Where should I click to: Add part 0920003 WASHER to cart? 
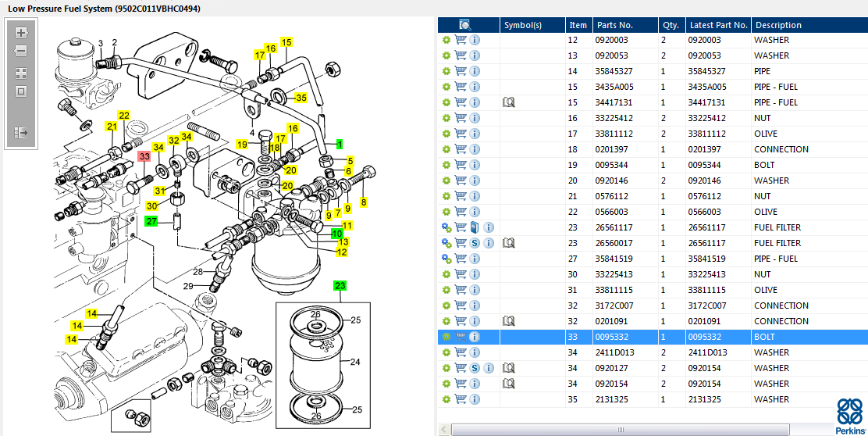[x=460, y=40]
